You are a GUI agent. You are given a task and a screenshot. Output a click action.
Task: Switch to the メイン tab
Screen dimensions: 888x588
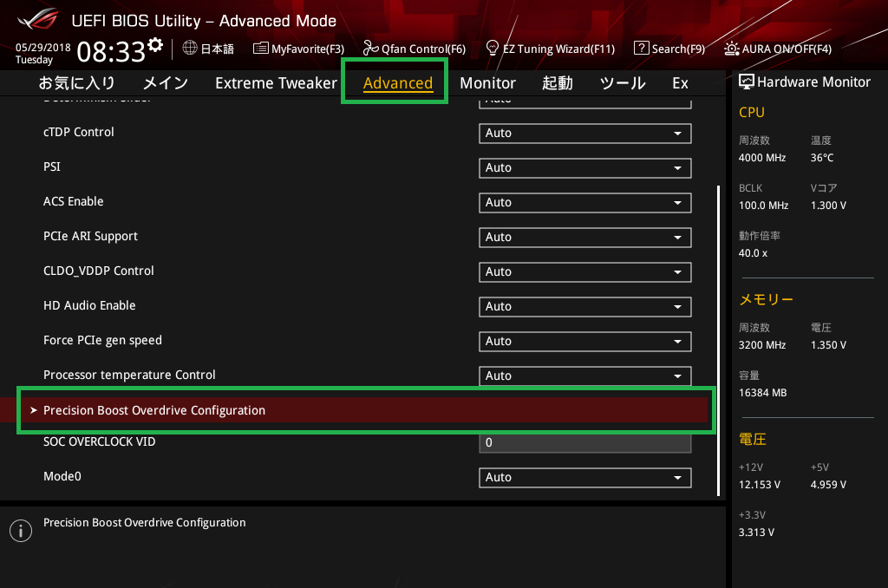(166, 83)
